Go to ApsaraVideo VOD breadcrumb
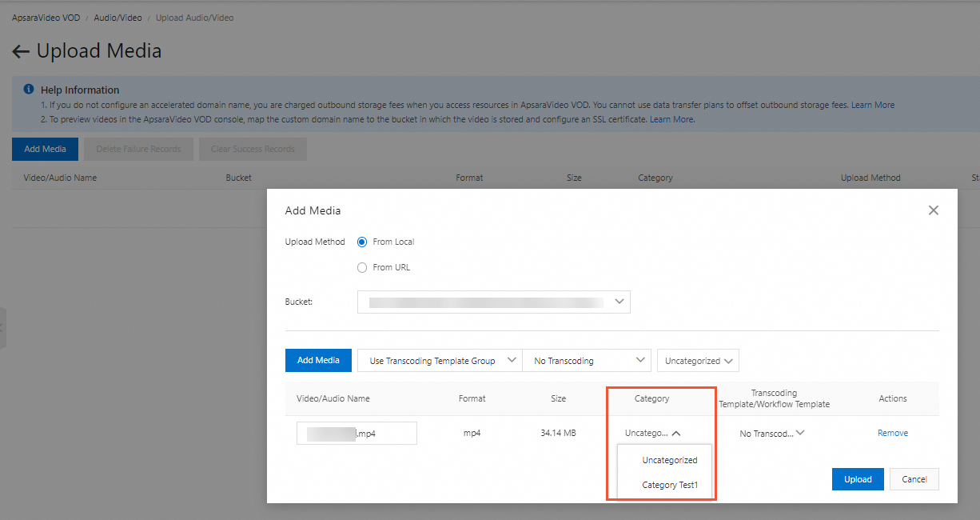 point(46,17)
